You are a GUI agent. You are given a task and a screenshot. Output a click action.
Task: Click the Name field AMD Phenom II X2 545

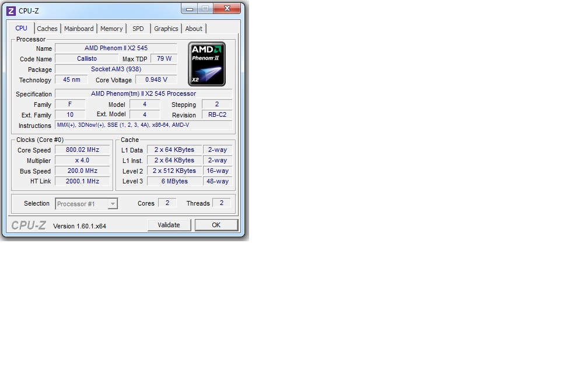116,48
